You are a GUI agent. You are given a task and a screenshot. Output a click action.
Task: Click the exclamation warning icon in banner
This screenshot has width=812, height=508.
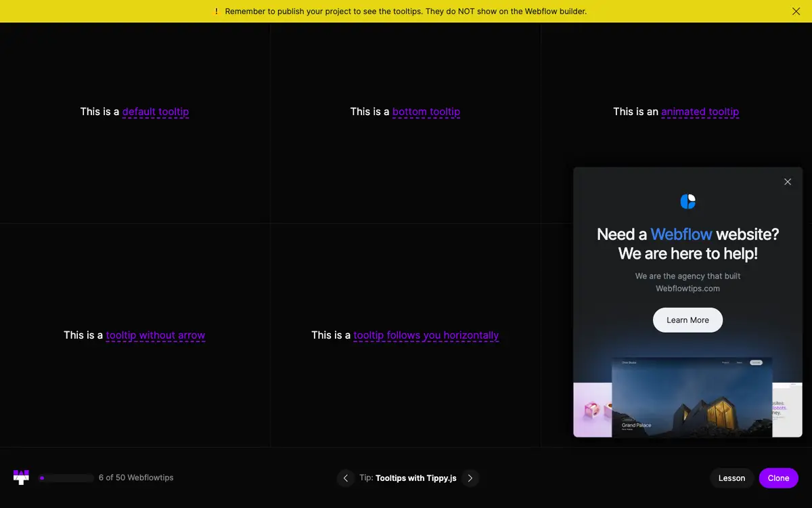[x=217, y=12]
